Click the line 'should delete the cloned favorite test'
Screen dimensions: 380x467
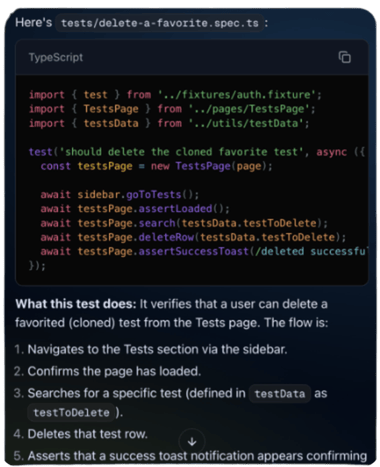coord(197,152)
